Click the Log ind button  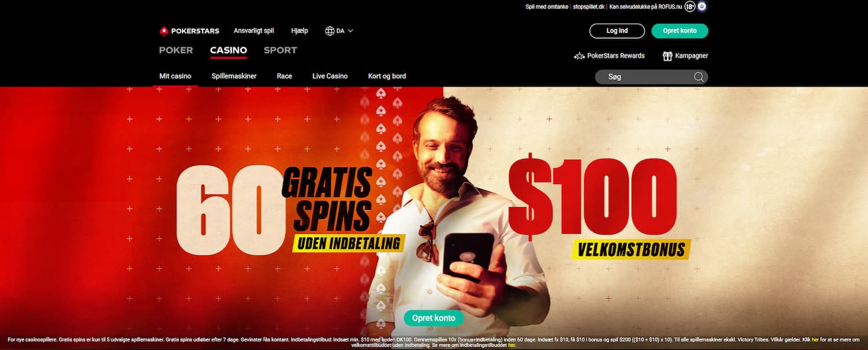click(617, 31)
